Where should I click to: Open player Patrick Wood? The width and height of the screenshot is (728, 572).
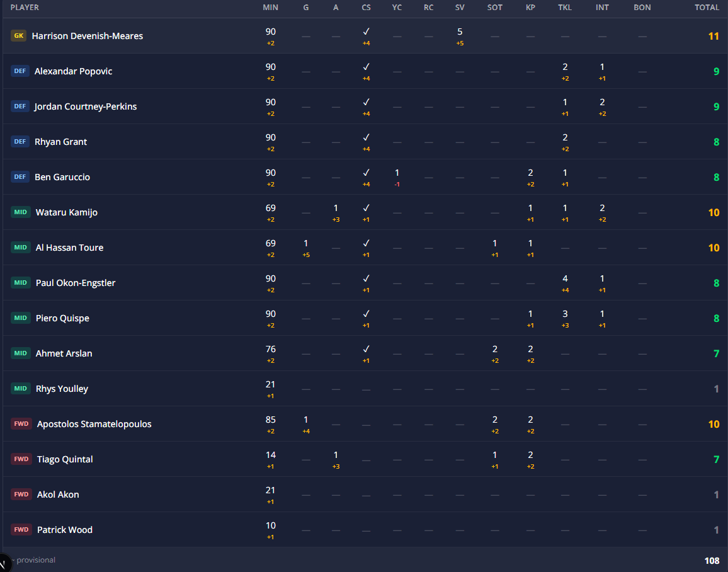tap(64, 530)
